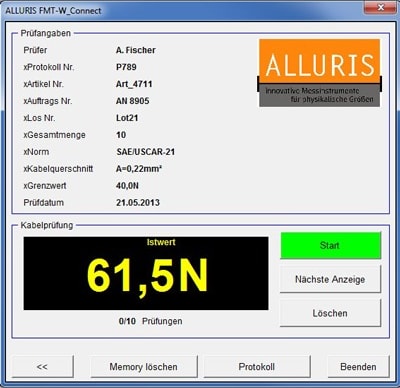Select cable cross-section A=0,22mm²

click(x=139, y=169)
